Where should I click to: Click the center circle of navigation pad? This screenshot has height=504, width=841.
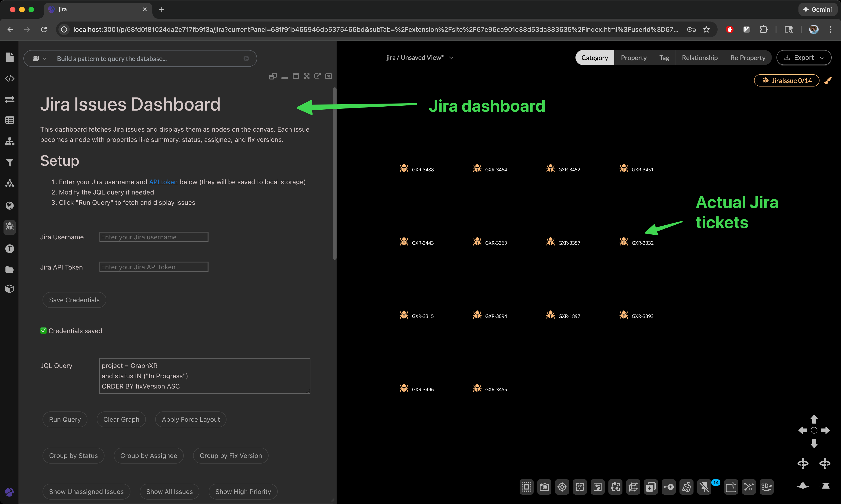[x=814, y=430]
